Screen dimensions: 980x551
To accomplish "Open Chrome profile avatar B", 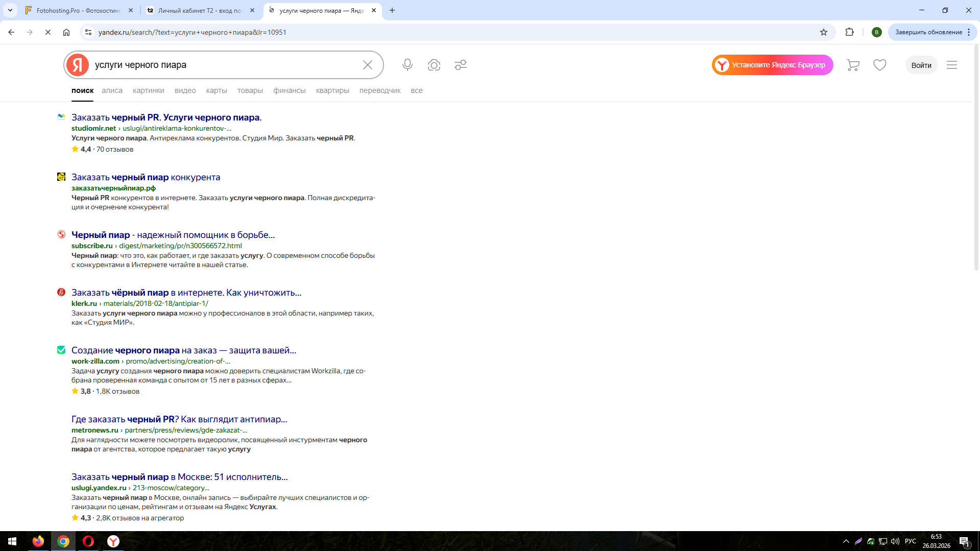I will pos(877,32).
